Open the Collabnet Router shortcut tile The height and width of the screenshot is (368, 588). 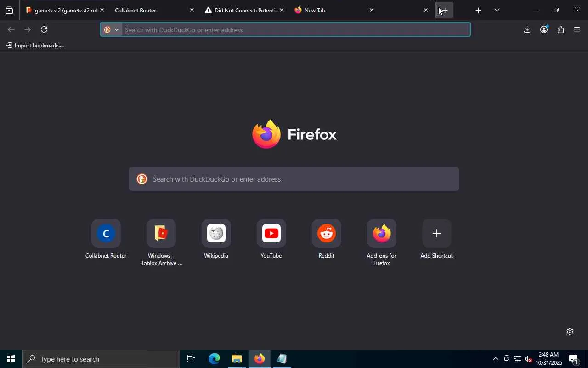pos(106,239)
